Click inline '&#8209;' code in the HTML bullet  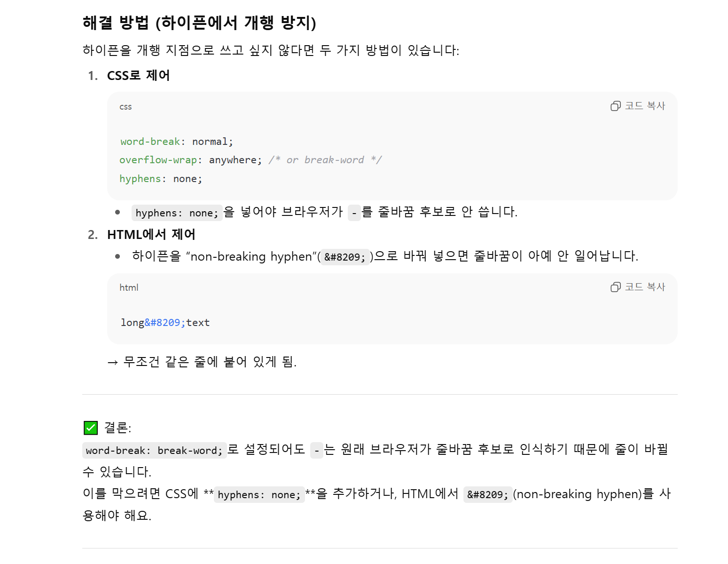(x=344, y=257)
